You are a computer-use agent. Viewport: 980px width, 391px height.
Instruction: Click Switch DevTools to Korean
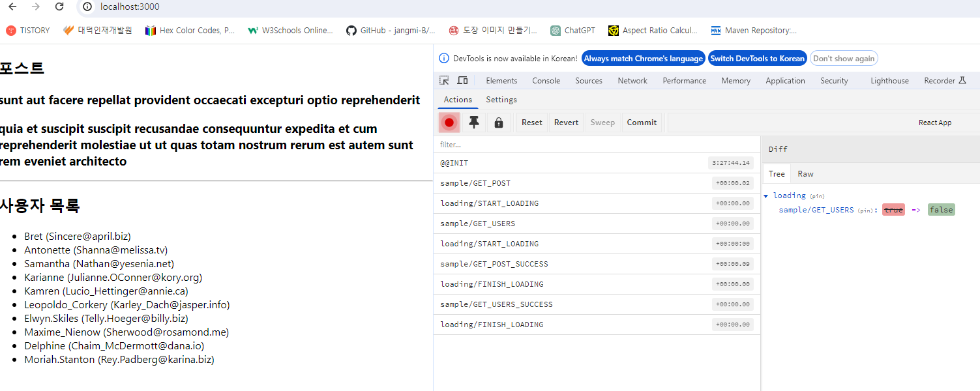[757, 59]
